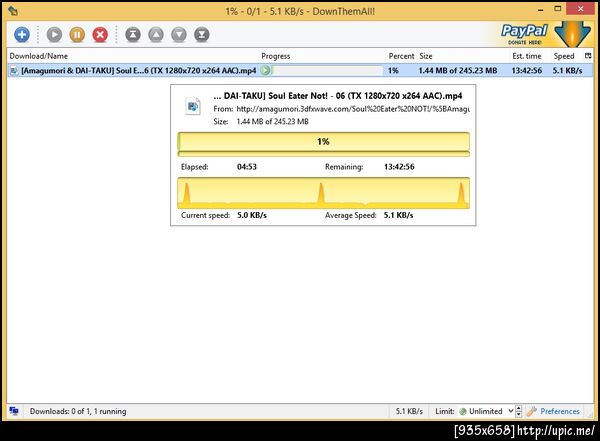Open Preferences from the status bar
The width and height of the screenshot is (600, 441).
tap(560, 411)
